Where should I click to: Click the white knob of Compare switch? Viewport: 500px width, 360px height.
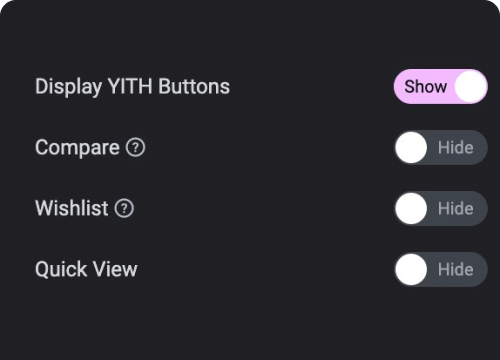411,147
